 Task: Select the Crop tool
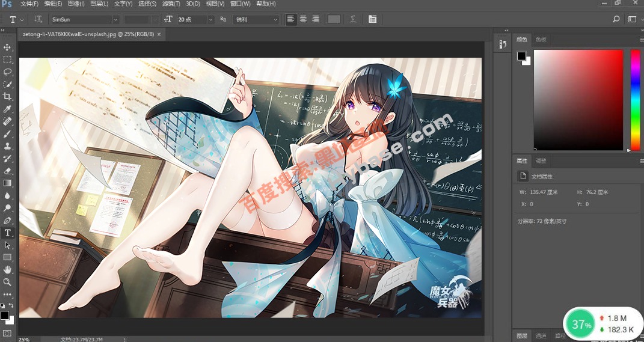pos(7,97)
